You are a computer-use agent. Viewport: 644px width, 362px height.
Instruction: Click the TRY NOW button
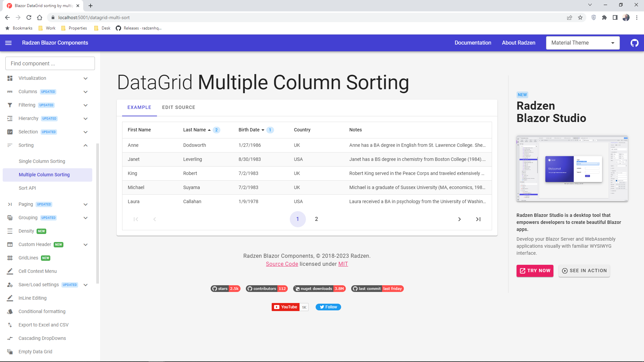pos(535,270)
